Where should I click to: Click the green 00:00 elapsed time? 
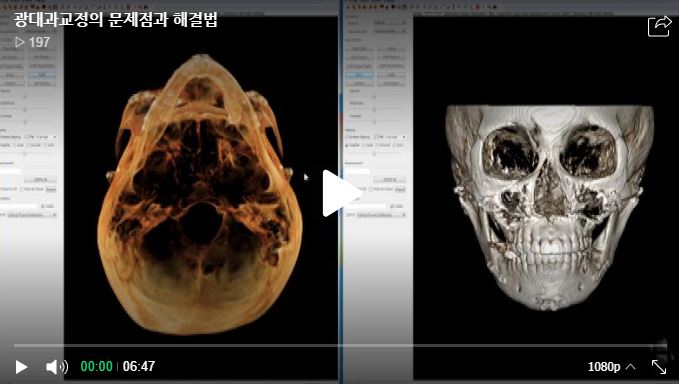tap(97, 366)
